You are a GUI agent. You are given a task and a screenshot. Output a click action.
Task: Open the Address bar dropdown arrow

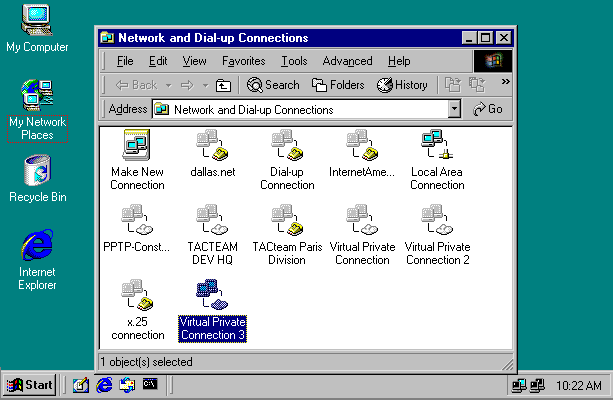455,109
